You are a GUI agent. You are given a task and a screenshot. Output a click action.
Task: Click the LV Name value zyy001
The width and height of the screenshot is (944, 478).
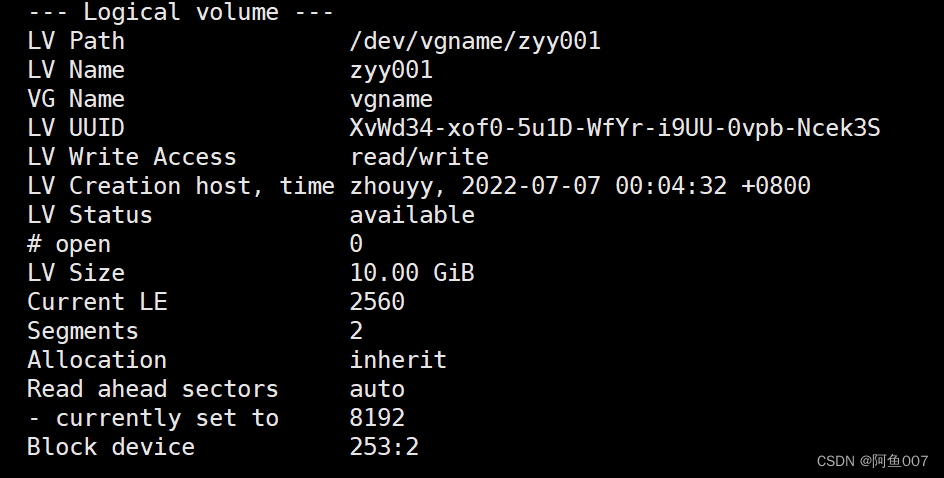(x=391, y=70)
